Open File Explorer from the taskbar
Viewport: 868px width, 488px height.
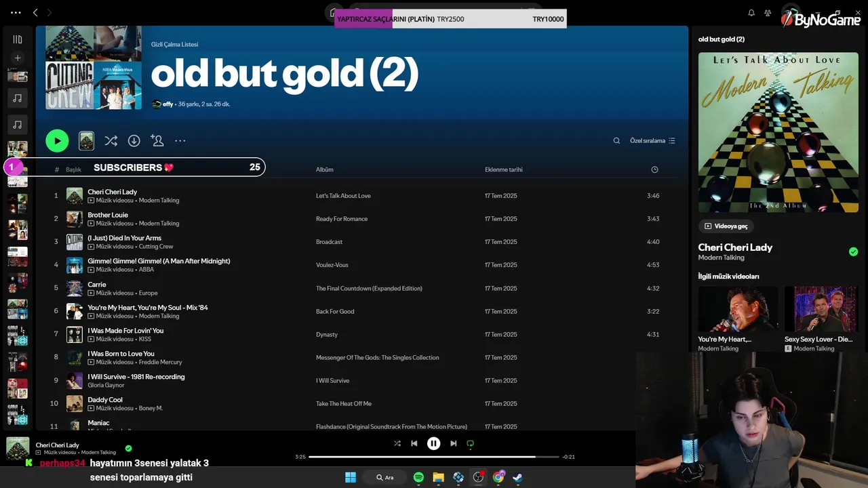[x=438, y=477]
